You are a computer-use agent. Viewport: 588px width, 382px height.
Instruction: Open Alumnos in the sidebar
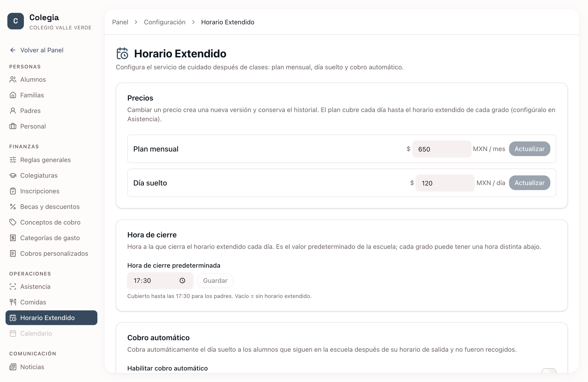coord(51,79)
